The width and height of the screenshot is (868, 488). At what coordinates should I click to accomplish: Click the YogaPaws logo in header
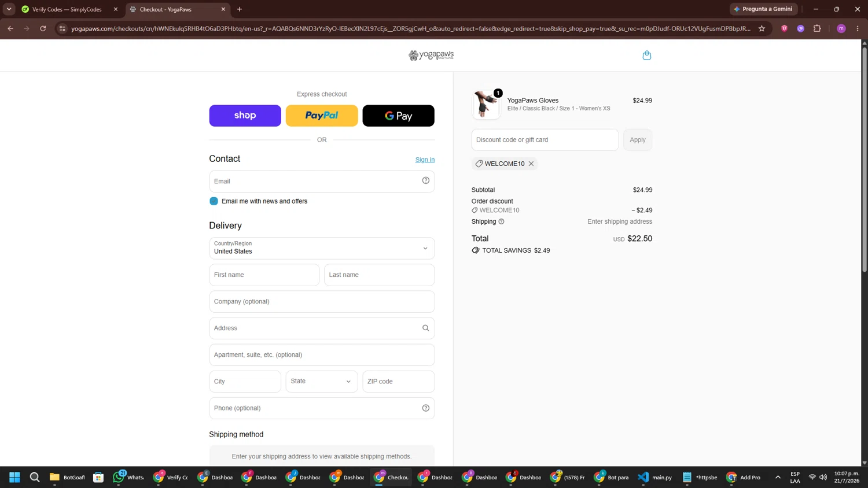coord(431,55)
